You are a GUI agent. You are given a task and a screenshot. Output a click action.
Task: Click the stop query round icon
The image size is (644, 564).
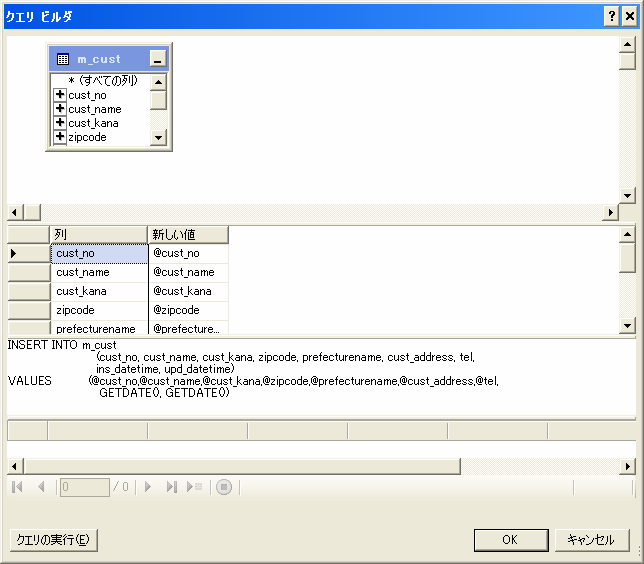pos(224,487)
